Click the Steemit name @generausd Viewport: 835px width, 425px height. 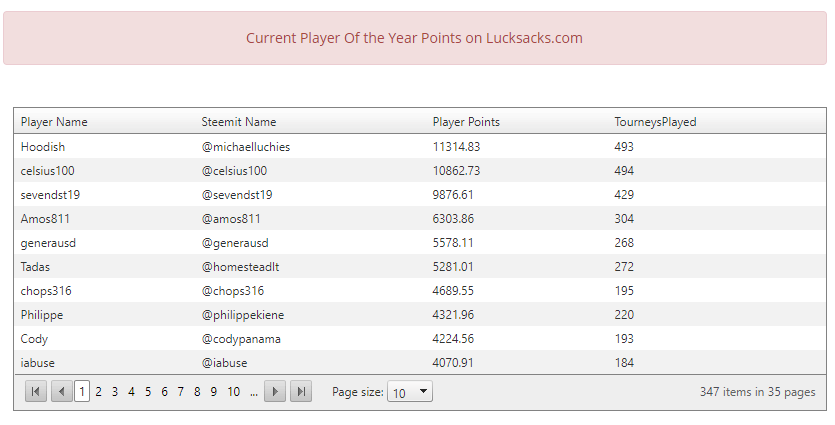tap(235, 243)
